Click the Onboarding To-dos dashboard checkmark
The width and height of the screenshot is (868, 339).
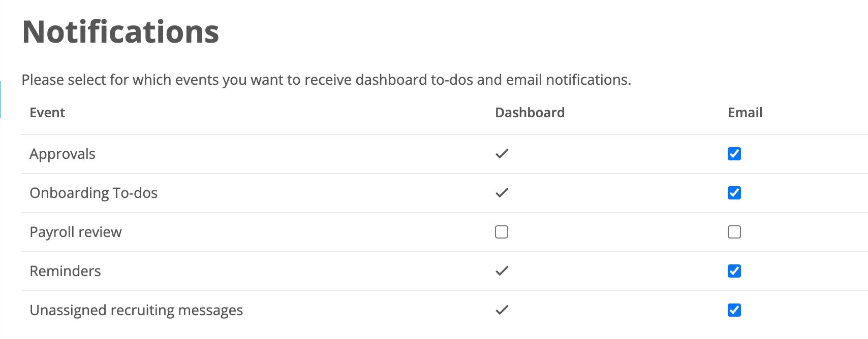click(x=502, y=192)
